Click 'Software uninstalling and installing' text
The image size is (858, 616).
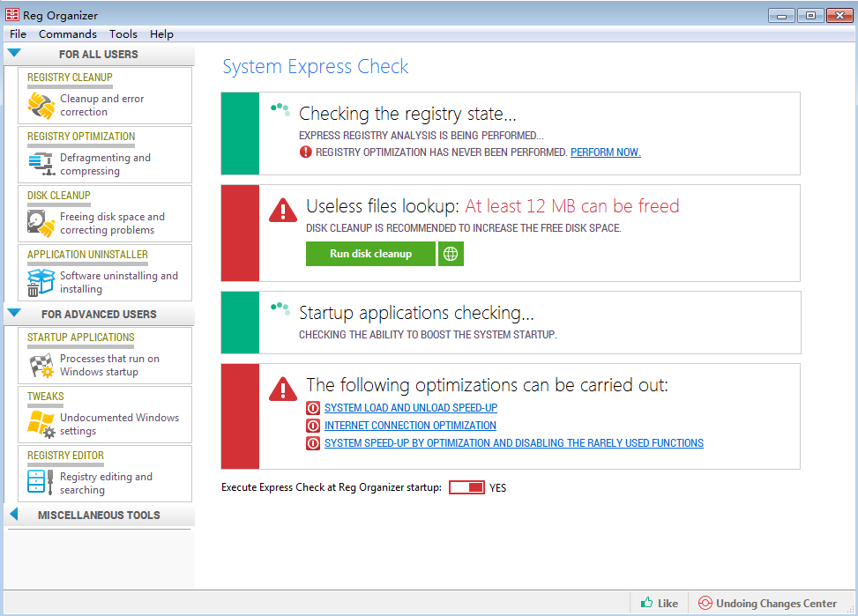point(119,282)
